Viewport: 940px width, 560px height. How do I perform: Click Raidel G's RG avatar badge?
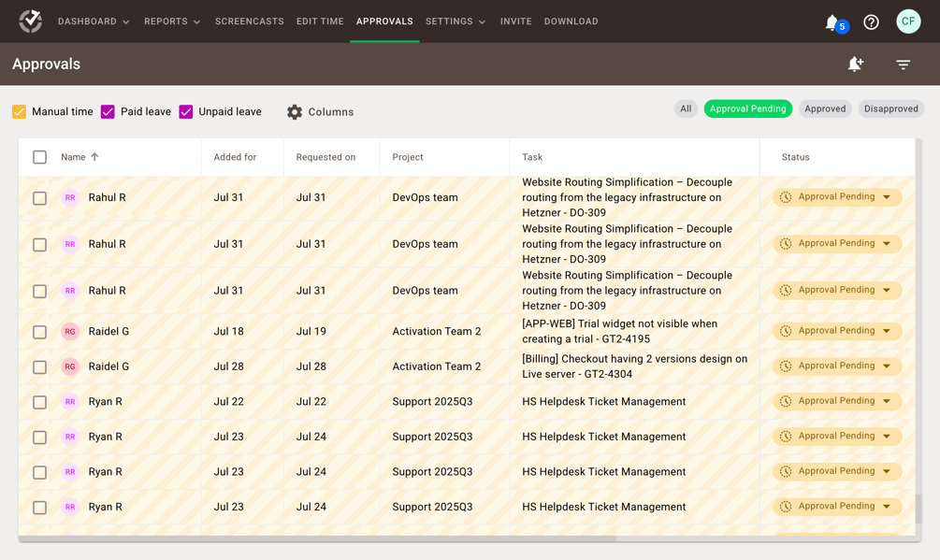tap(69, 331)
